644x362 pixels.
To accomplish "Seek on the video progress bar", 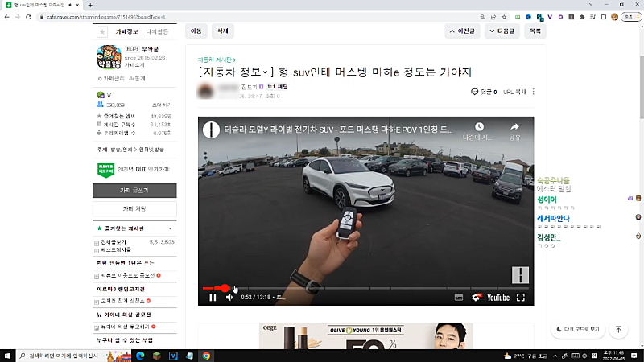I will (x=362, y=287).
